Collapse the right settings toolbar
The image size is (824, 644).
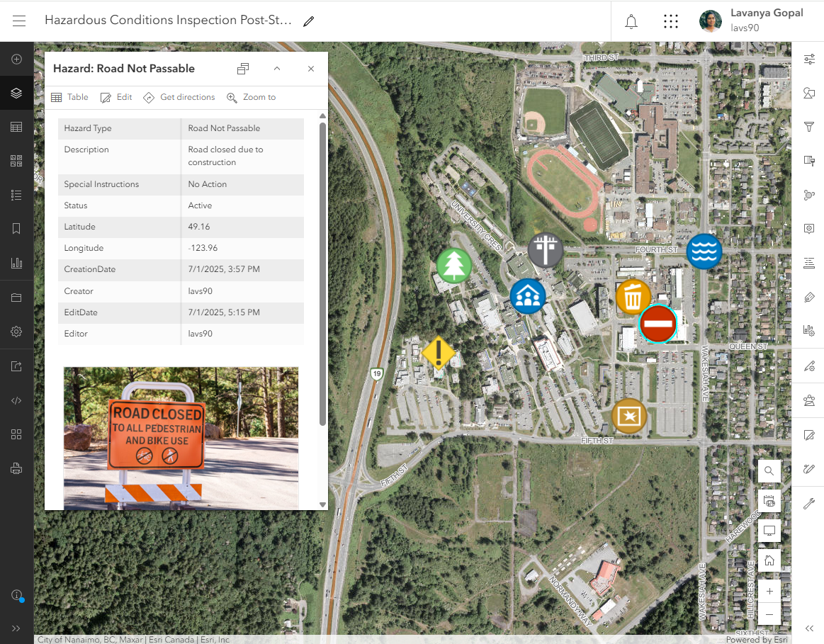[809, 628]
